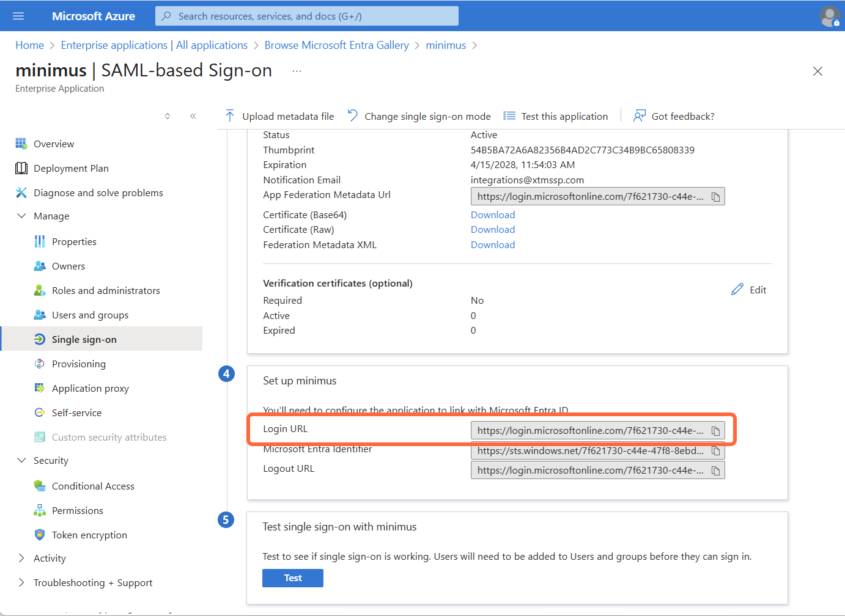Click the portal hamburger menu
Image resolution: width=845 pixels, height=616 pixels.
pos(17,15)
